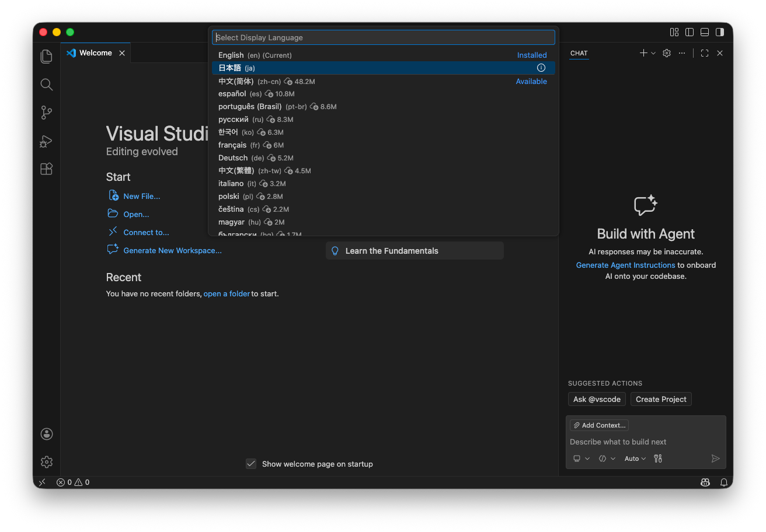
Task: Click Generate Agent Instructions link
Action: click(625, 265)
